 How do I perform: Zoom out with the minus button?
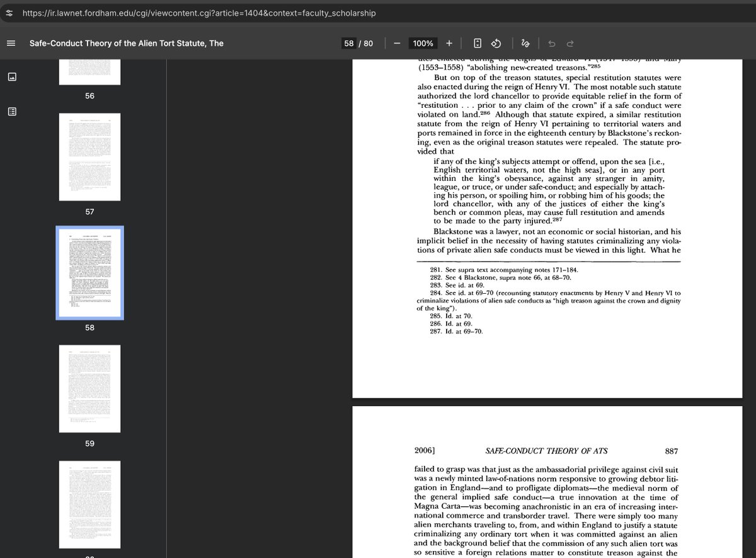[397, 44]
